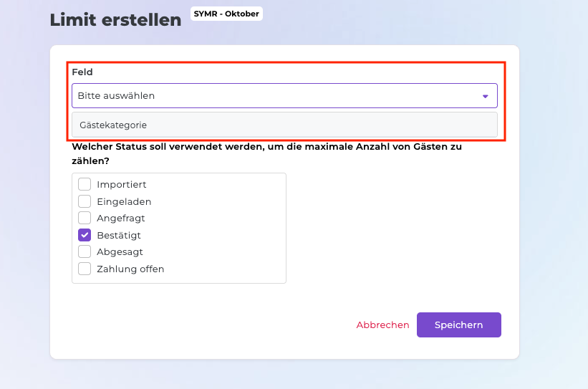Screen dimensions: 588x389
Task: Click the purple dropdown arrow in Feld
Action: [485, 96]
